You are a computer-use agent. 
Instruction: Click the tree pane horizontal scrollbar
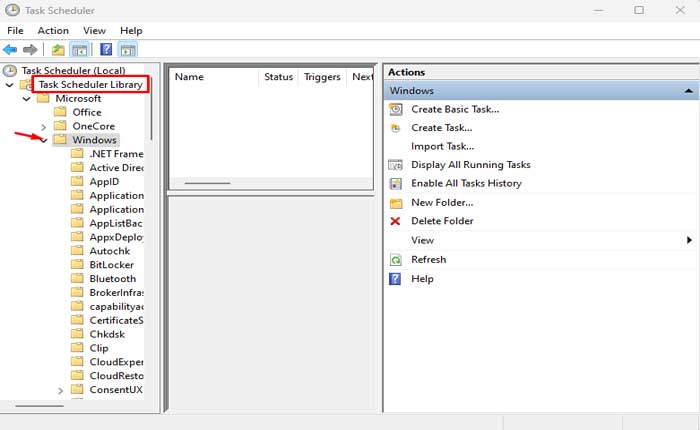point(39,406)
